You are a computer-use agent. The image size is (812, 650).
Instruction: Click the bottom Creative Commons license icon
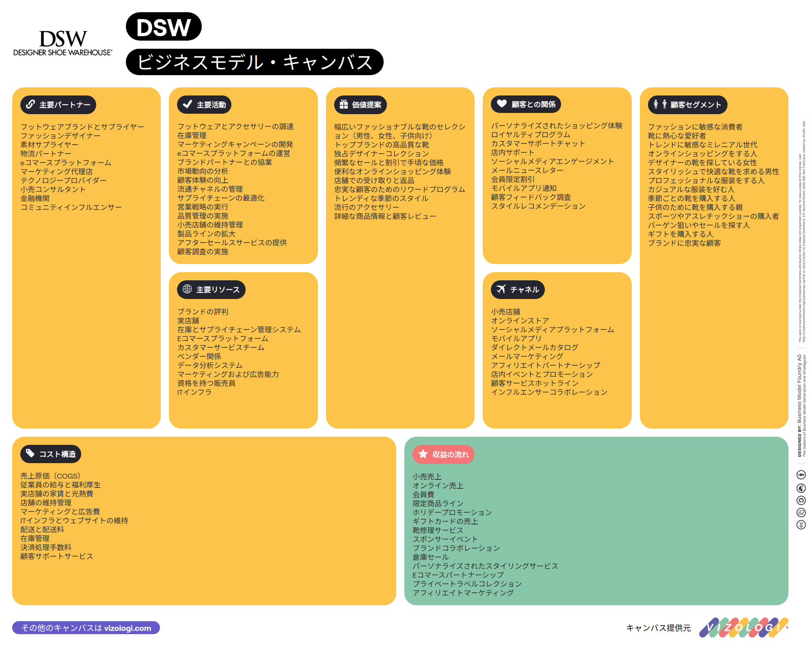pos(801,525)
